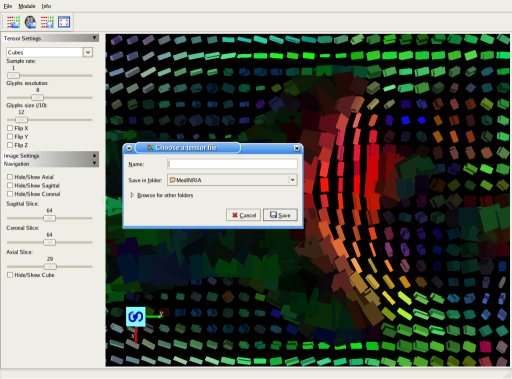
Task: Close the Choose a tensor file dialog
Action: pos(296,148)
